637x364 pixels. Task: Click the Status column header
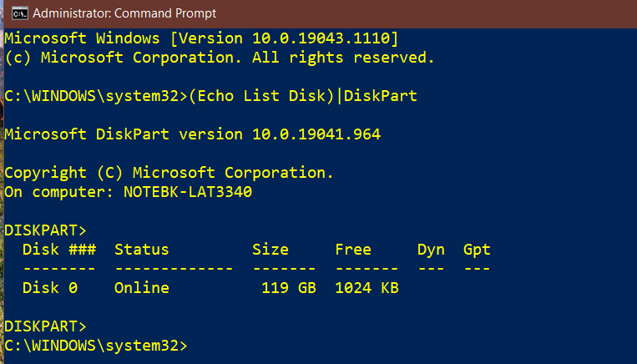[141, 250]
